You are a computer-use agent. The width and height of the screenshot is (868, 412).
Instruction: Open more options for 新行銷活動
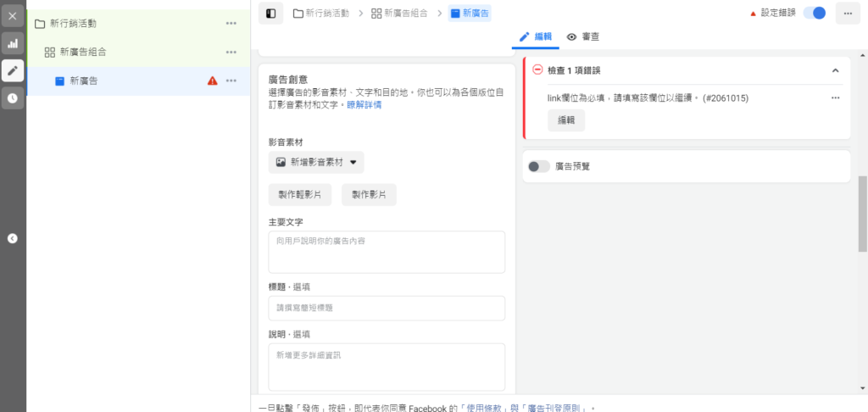coord(231,24)
